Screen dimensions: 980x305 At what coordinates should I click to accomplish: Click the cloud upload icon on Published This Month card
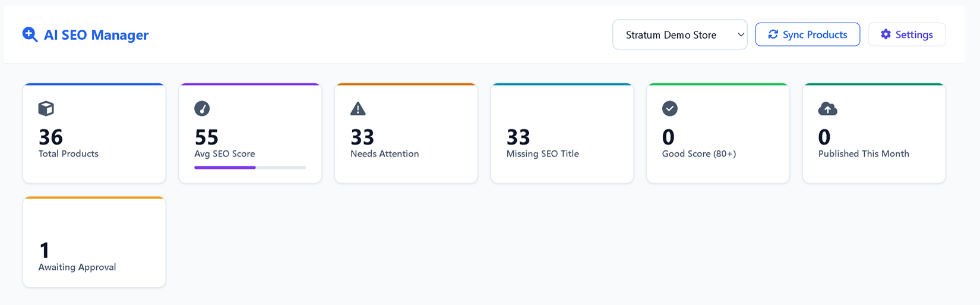click(x=827, y=108)
